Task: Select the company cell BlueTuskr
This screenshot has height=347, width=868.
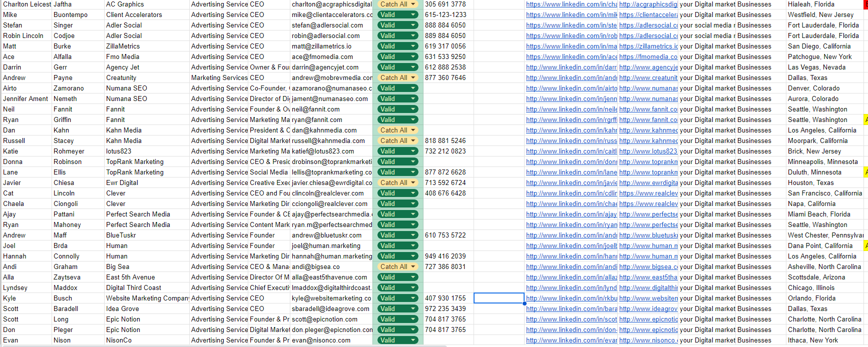Action: [x=147, y=235]
